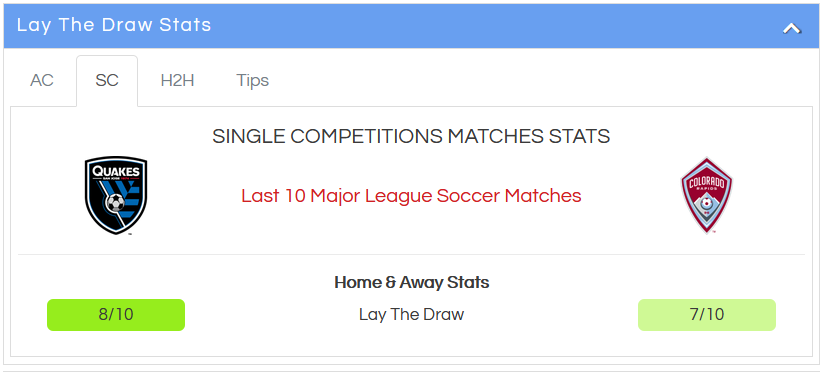Click the San Jose Quakes team crest
The image size is (826, 372).
[x=116, y=195]
